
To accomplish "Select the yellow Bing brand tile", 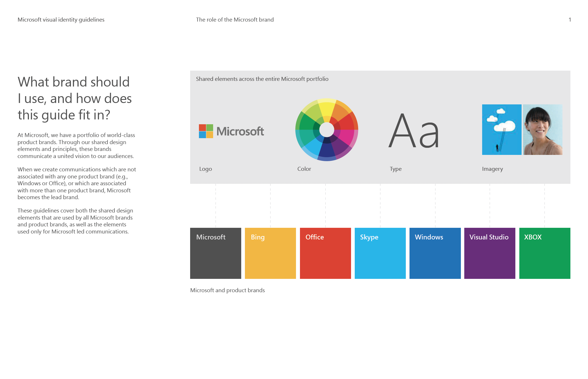I will pos(270,253).
